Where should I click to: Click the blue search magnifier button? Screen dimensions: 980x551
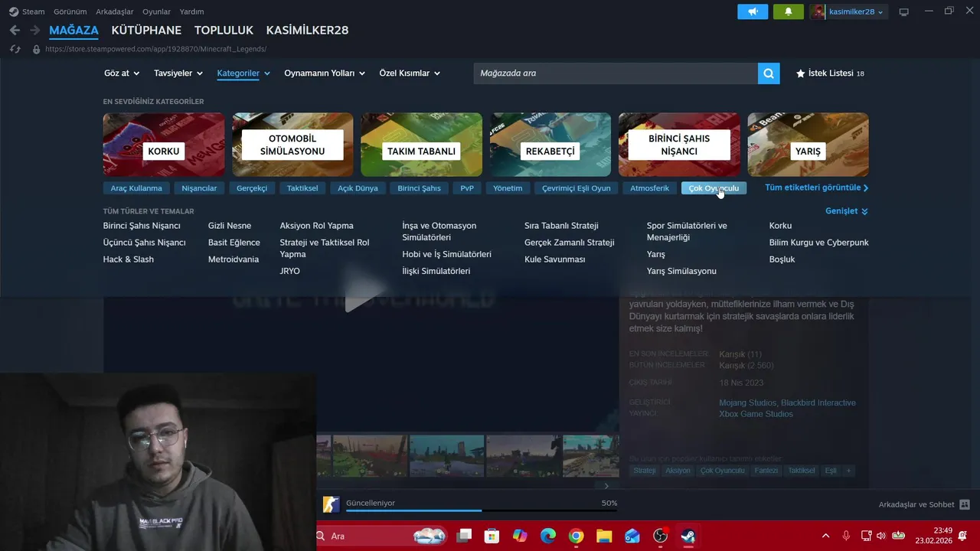click(x=769, y=73)
